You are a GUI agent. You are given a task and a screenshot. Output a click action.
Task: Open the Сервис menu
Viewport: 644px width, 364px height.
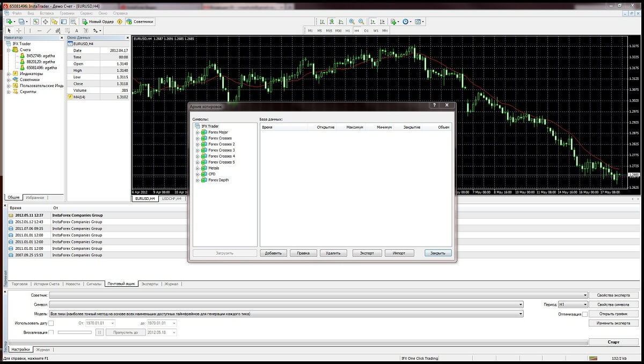85,12
